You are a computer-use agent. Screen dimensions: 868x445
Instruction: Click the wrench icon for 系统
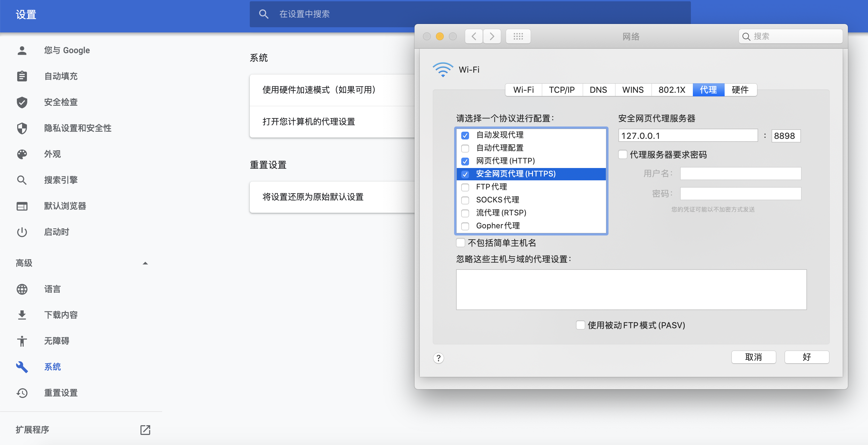pyautogui.click(x=22, y=367)
